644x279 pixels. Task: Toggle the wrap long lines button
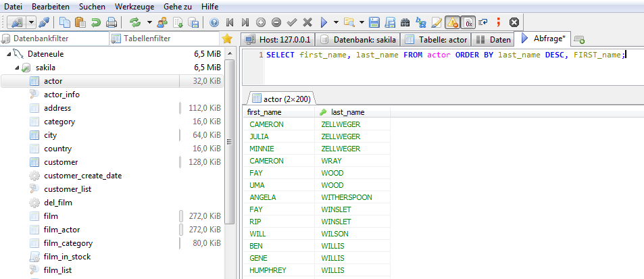coord(483,22)
